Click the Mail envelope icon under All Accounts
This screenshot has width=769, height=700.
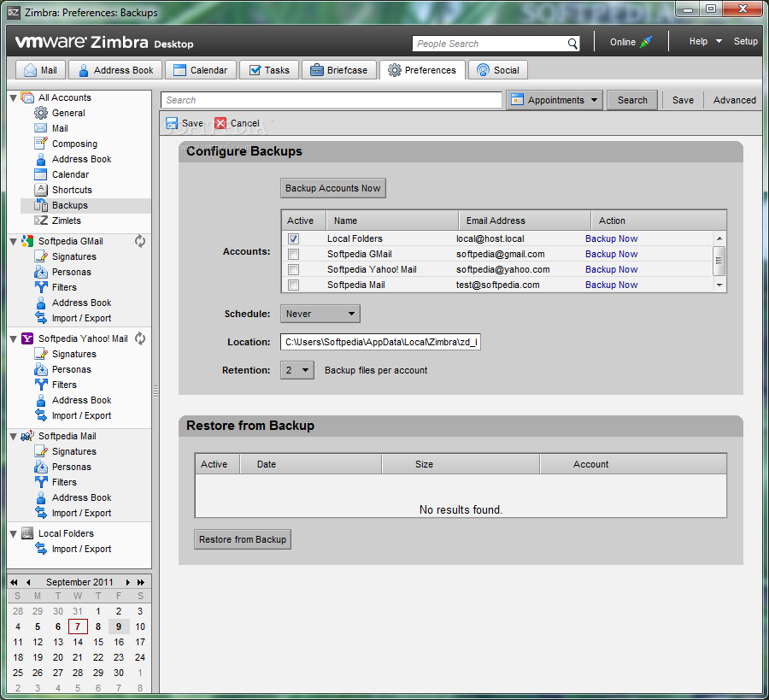click(x=41, y=128)
